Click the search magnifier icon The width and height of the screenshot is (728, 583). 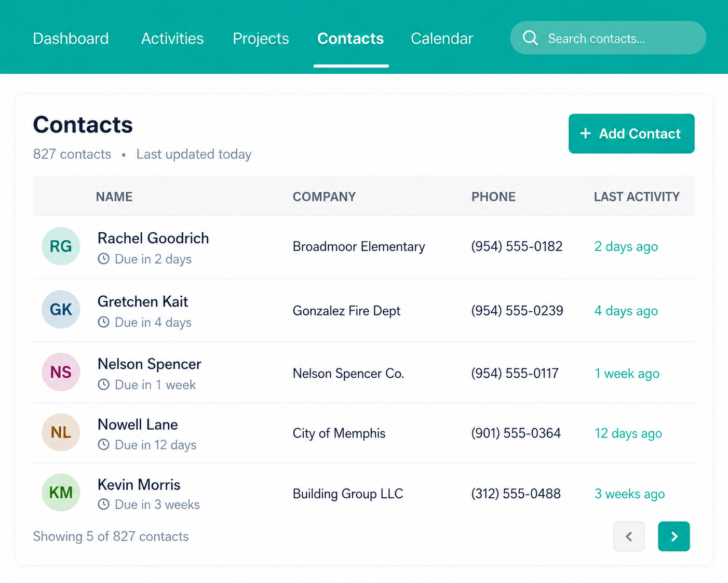(530, 38)
